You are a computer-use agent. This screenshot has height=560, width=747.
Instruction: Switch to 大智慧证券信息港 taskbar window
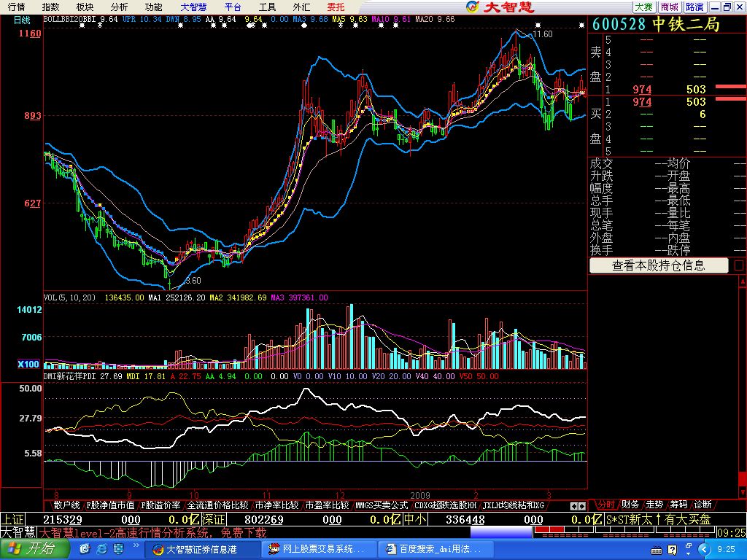[x=201, y=550]
